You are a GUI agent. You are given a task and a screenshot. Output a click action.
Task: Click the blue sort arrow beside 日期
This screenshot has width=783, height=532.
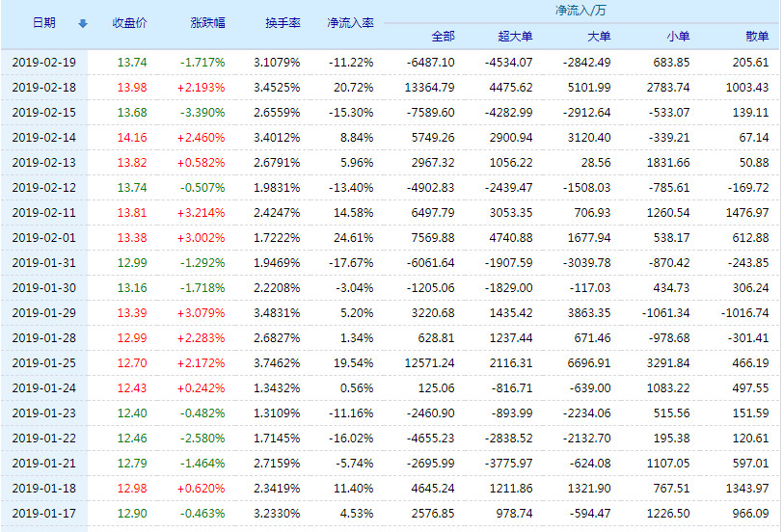pos(83,23)
